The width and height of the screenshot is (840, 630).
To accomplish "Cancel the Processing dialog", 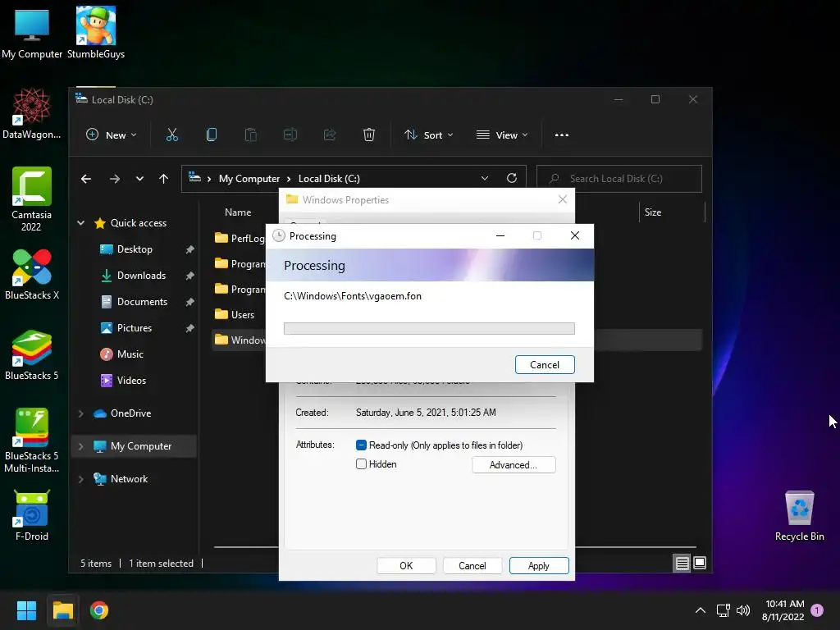I will tap(545, 365).
